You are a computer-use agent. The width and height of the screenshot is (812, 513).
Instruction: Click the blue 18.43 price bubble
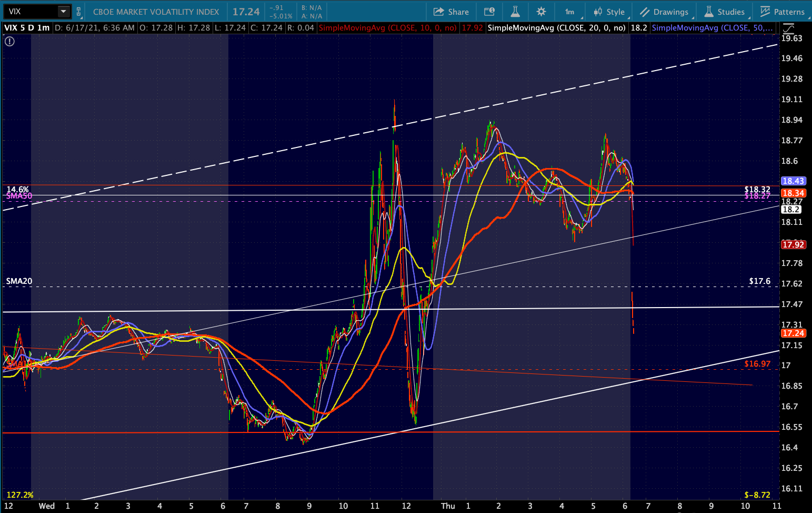click(793, 181)
